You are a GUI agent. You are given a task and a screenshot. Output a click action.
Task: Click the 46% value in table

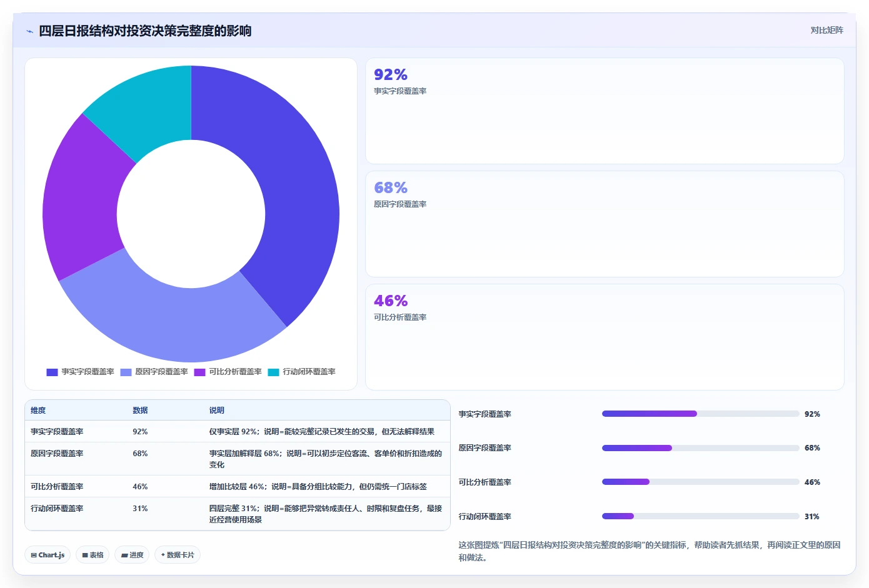click(x=140, y=487)
